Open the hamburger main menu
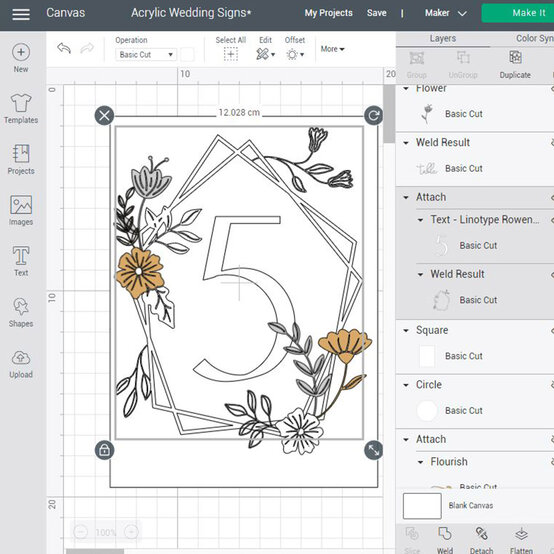 click(x=21, y=14)
